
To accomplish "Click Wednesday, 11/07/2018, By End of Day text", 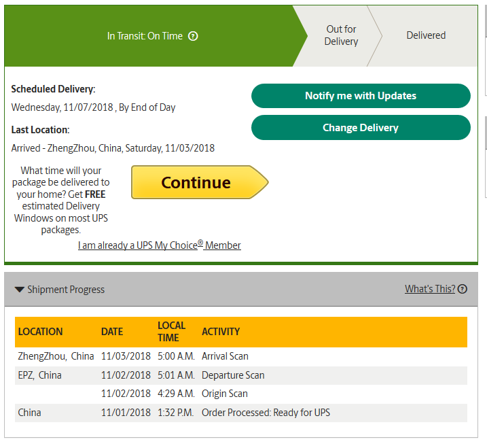I will coord(94,107).
